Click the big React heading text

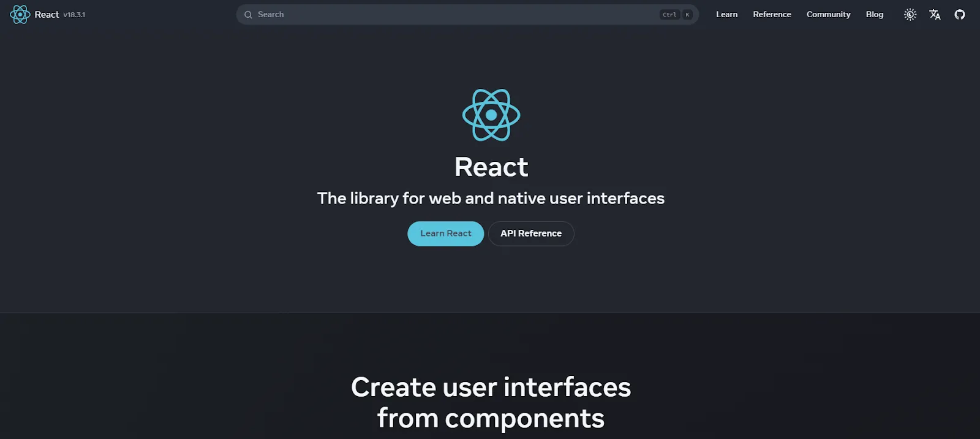pos(491,167)
